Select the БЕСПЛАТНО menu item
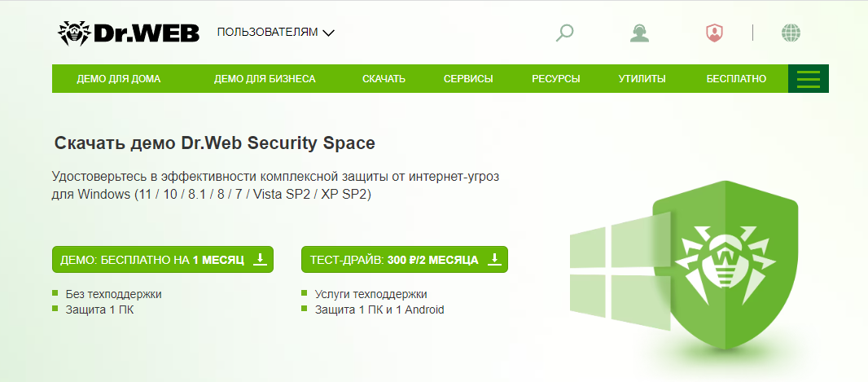This screenshot has width=868, height=382. 736,79
